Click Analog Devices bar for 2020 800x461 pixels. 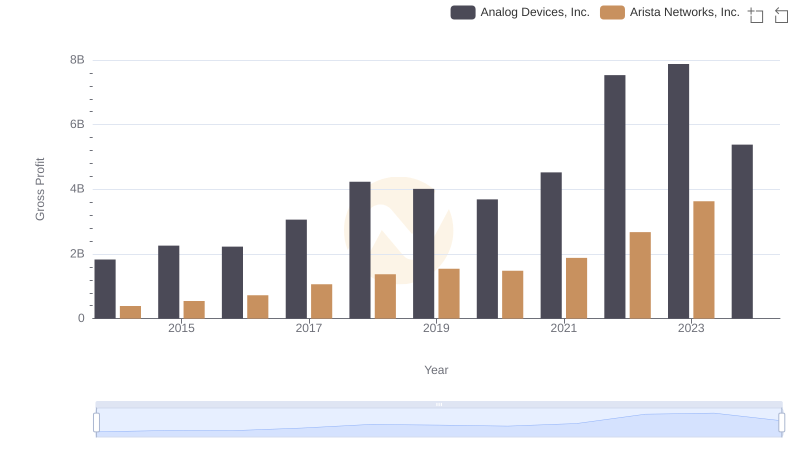click(x=487, y=259)
